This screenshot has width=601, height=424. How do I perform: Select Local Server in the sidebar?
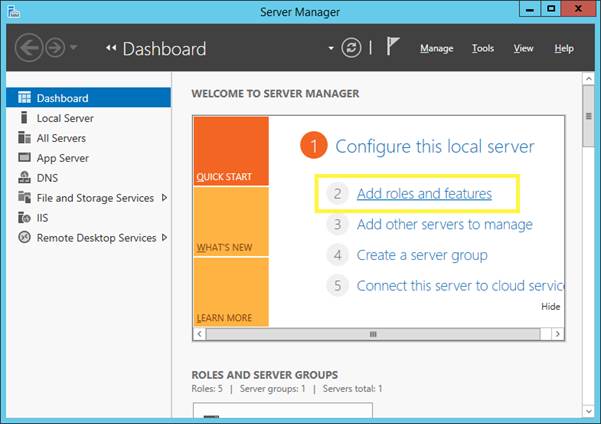pyautogui.click(x=89, y=118)
